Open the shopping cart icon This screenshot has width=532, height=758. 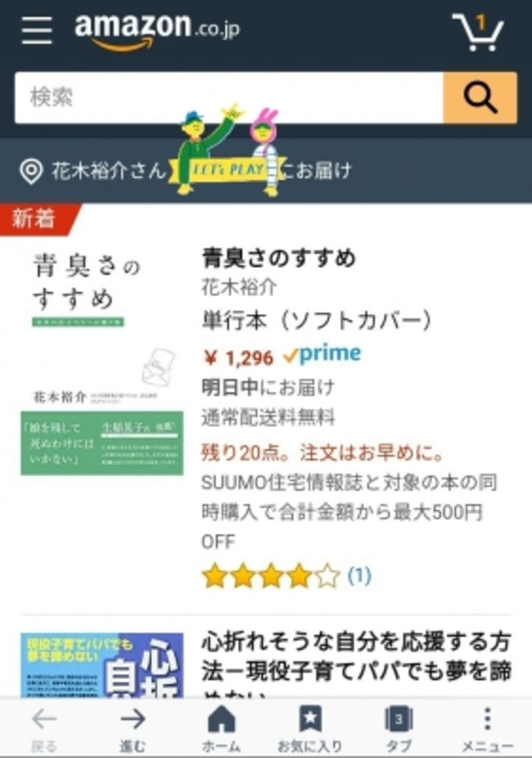coord(478,32)
